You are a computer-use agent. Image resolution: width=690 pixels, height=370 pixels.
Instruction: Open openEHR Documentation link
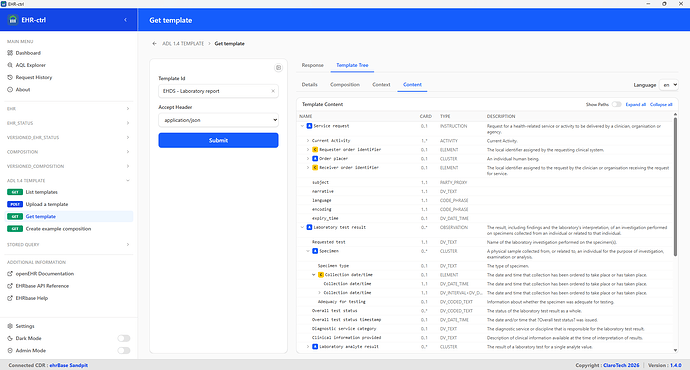tap(44, 274)
